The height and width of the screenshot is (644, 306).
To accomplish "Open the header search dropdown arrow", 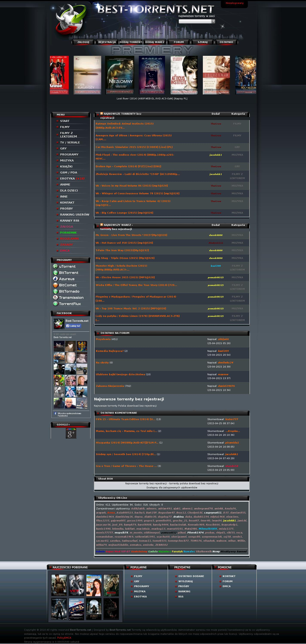I will pos(213,21).
